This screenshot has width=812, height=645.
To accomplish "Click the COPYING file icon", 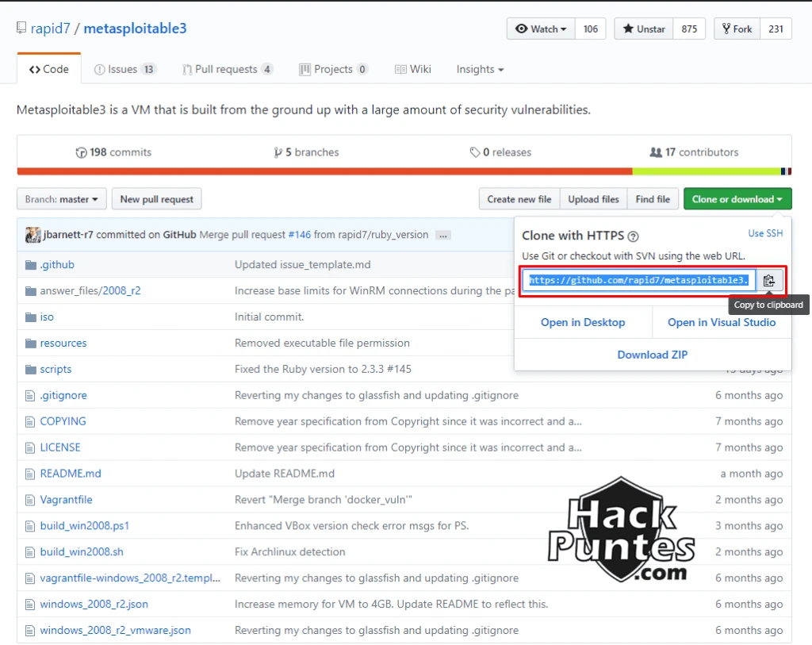I will click(x=30, y=422).
